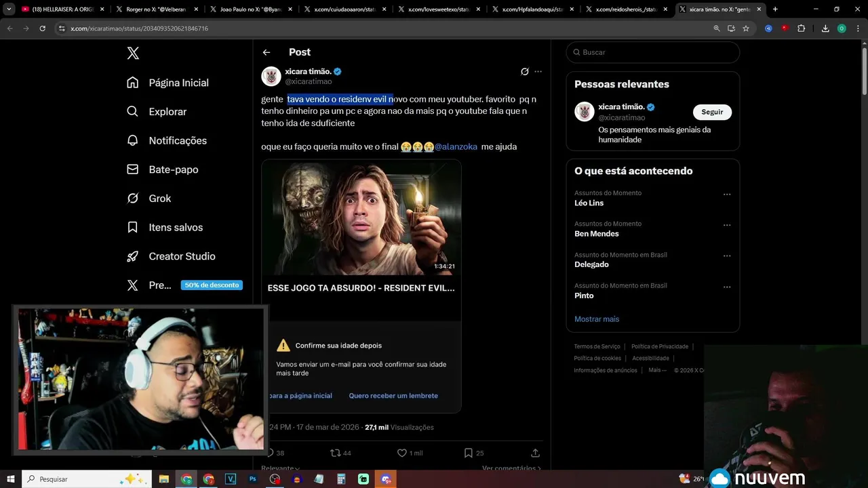Like the post with 1 mil likes
The width and height of the screenshot is (868, 488).
pyautogui.click(x=410, y=453)
